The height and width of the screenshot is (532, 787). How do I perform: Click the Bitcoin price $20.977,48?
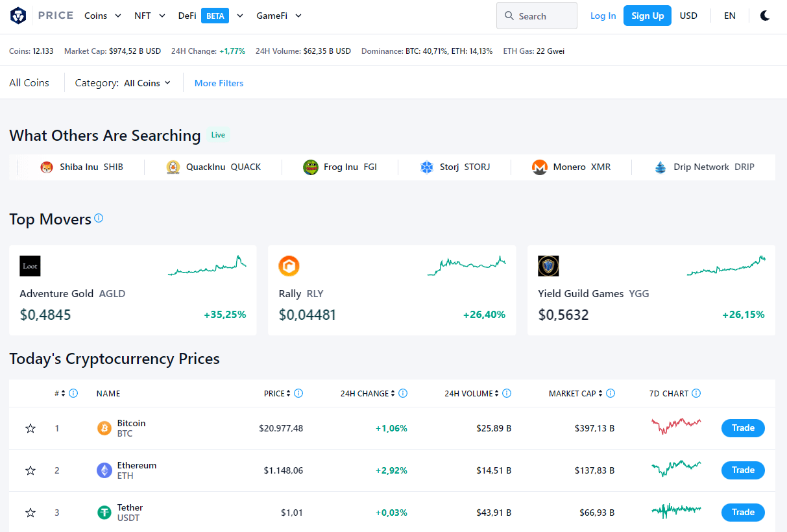[x=281, y=428]
